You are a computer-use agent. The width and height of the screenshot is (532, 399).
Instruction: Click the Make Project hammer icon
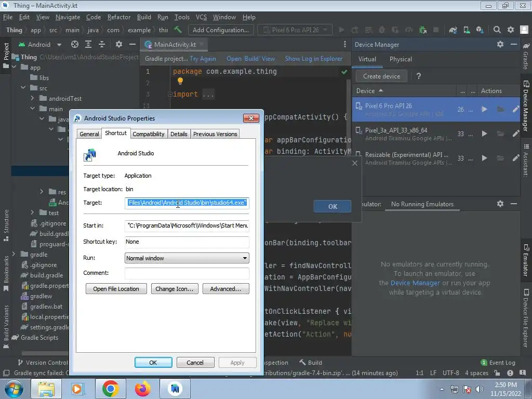click(178, 30)
